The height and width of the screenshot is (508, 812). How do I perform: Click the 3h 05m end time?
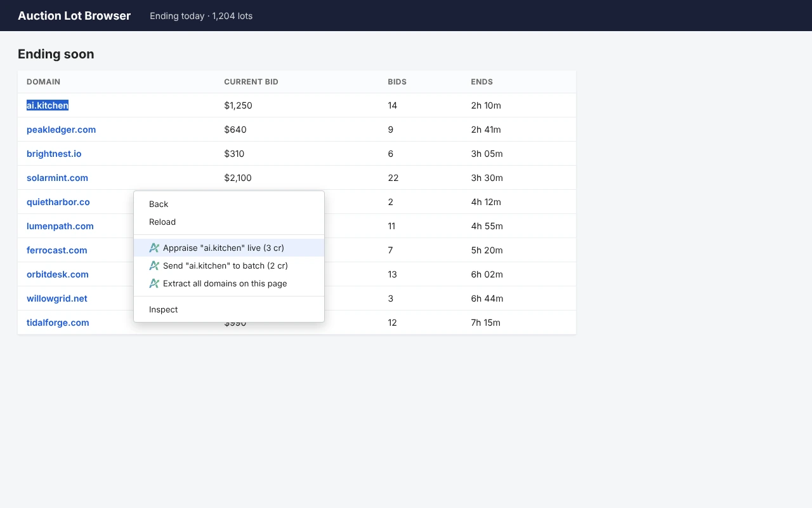487,154
